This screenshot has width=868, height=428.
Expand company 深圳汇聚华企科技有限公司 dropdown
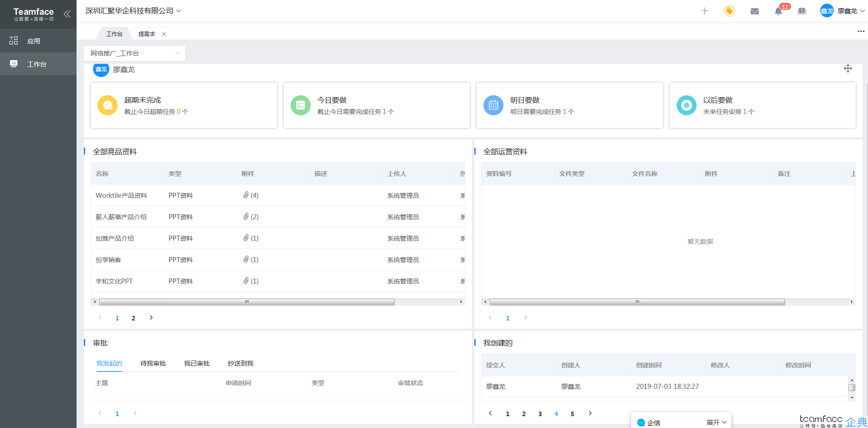179,11
